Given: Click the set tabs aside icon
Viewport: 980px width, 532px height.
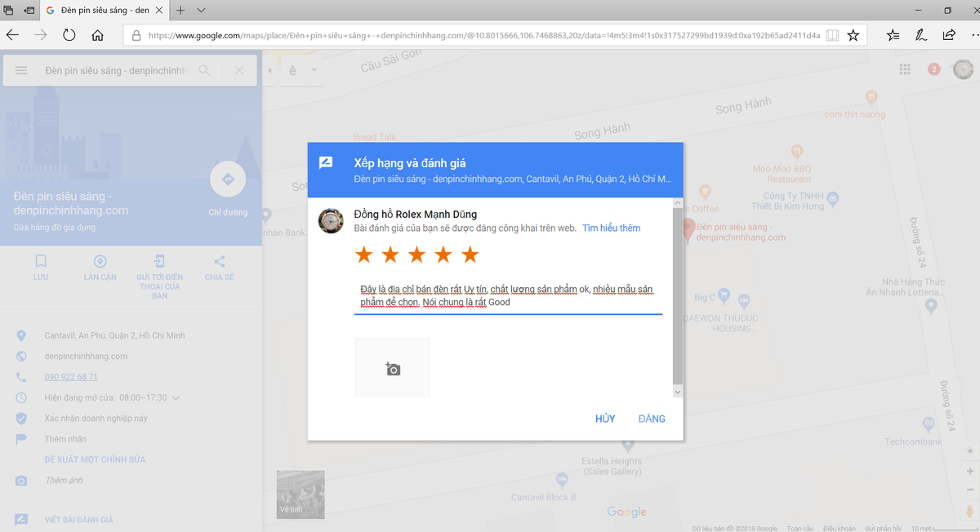Looking at the screenshot, I should tap(29, 11).
